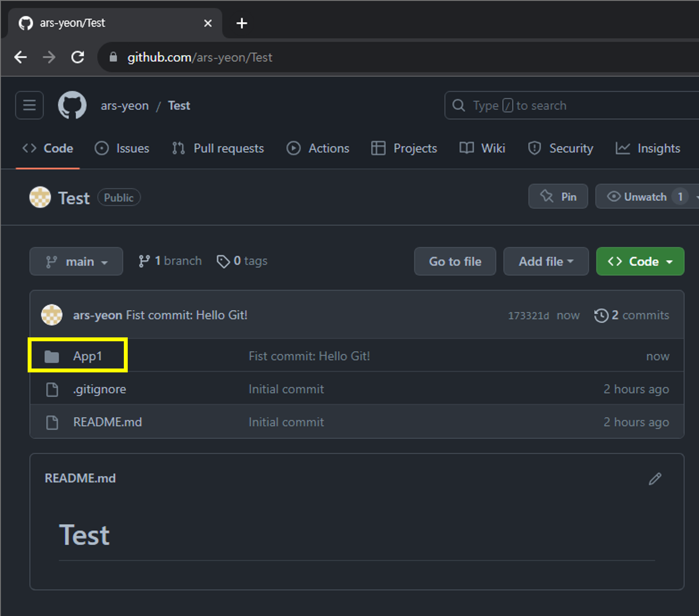
Task: Click Initial commit message for README.md
Action: point(286,422)
